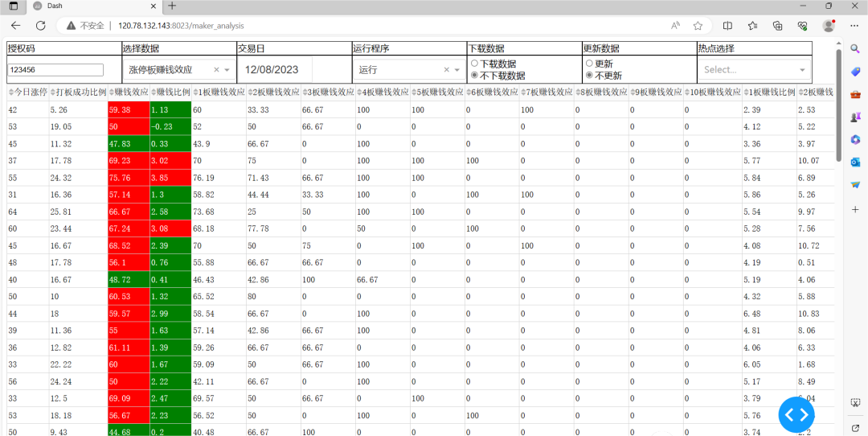Click the red 3.85 赚钱比例 cell

(170, 178)
